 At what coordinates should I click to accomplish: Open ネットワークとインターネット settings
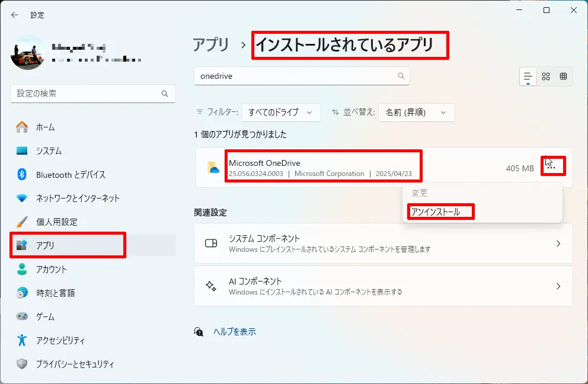click(x=93, y=199)
